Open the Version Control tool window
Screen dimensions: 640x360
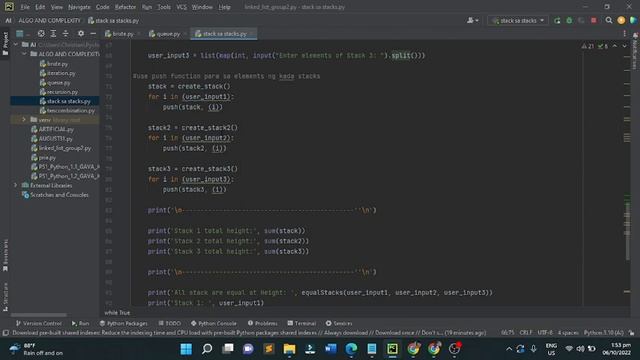(x=38, y=323)
